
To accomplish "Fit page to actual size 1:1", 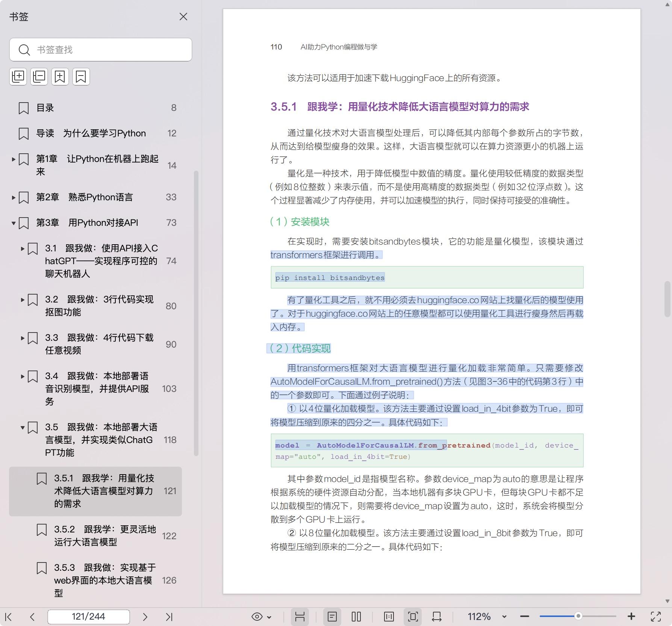I will 389,617.
